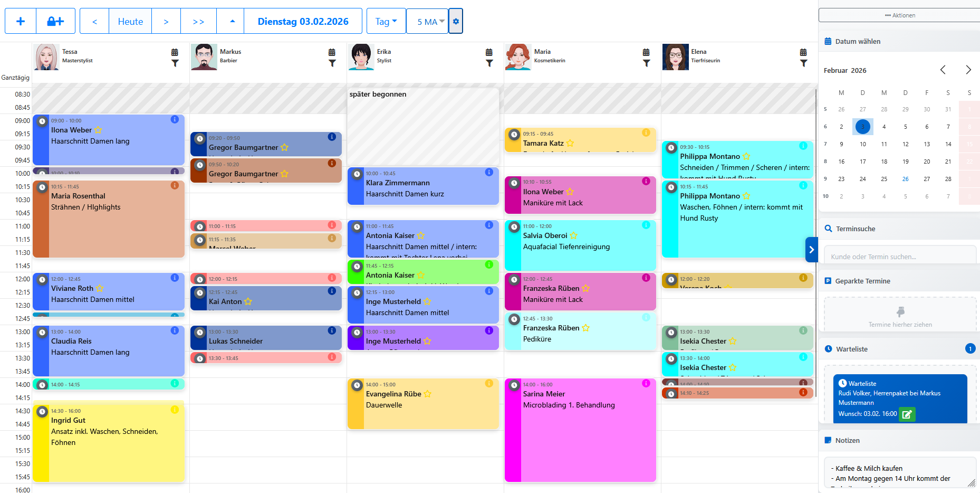Viewport: 980px width, 493px height.
Task: Go to next month in mini calendar
Action: [968, 70]
